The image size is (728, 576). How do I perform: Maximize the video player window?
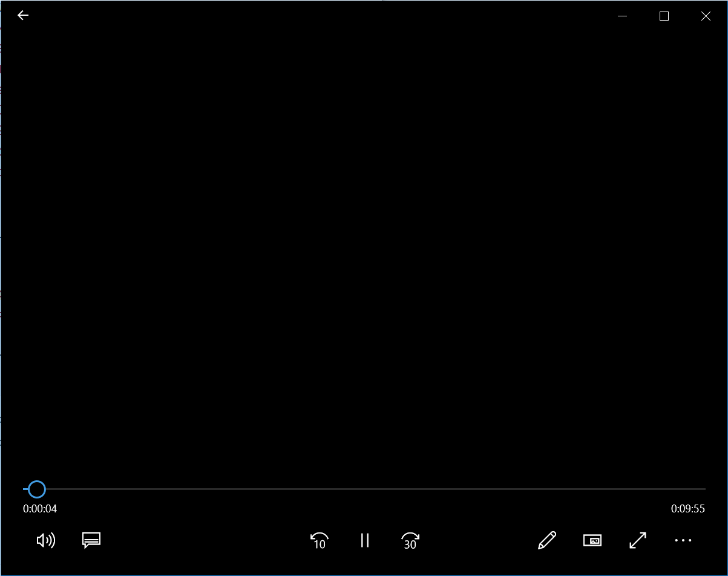(x=664, y=16)
